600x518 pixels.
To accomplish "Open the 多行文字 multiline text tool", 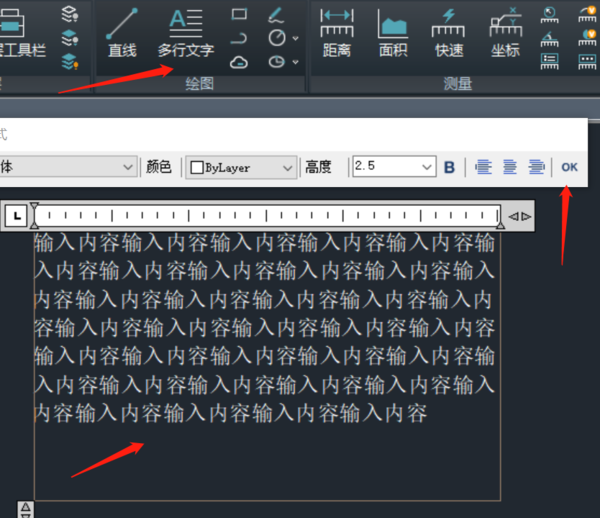I will (186, 33).
